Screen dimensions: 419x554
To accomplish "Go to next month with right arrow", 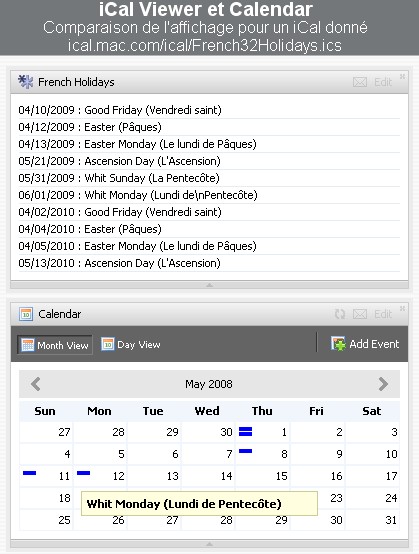I will click(x=383, y=384).
